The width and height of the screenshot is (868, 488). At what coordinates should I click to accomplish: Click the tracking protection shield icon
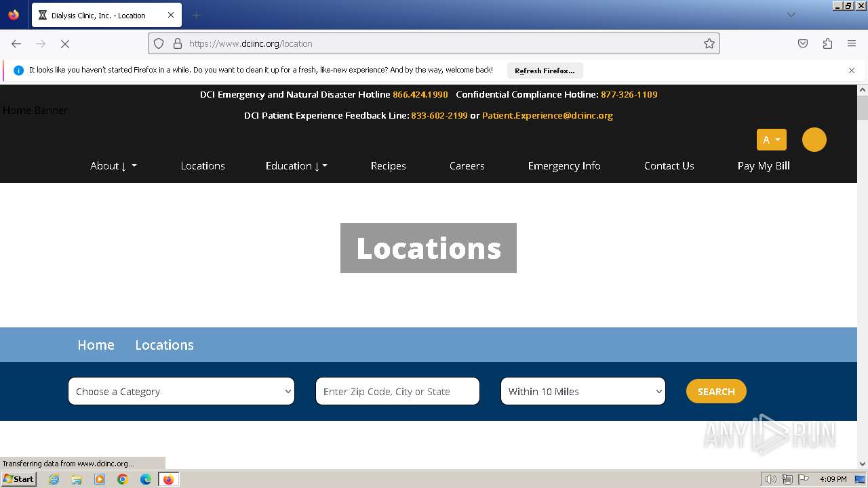159,43
